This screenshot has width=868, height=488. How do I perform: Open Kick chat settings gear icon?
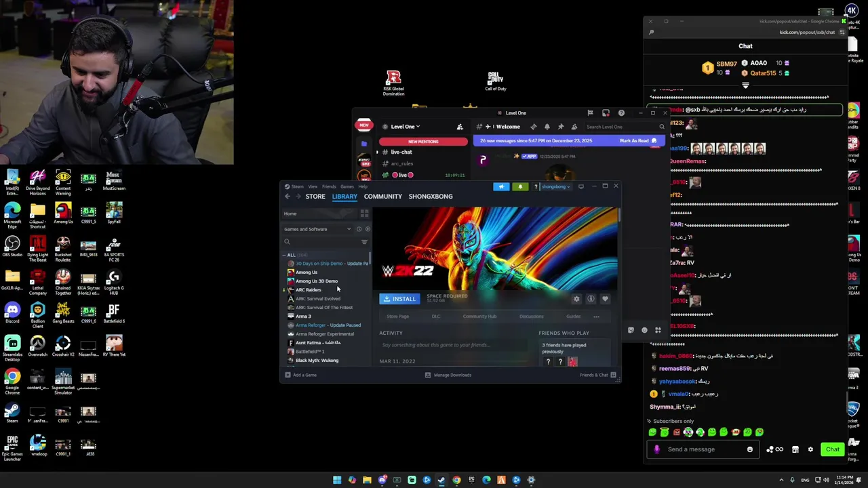(x=810, y=449)
